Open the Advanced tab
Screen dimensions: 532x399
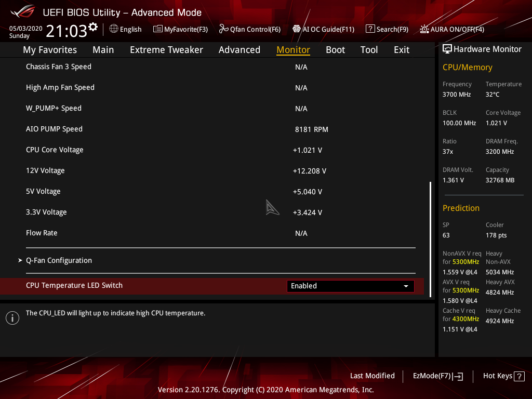click(239, 50)
